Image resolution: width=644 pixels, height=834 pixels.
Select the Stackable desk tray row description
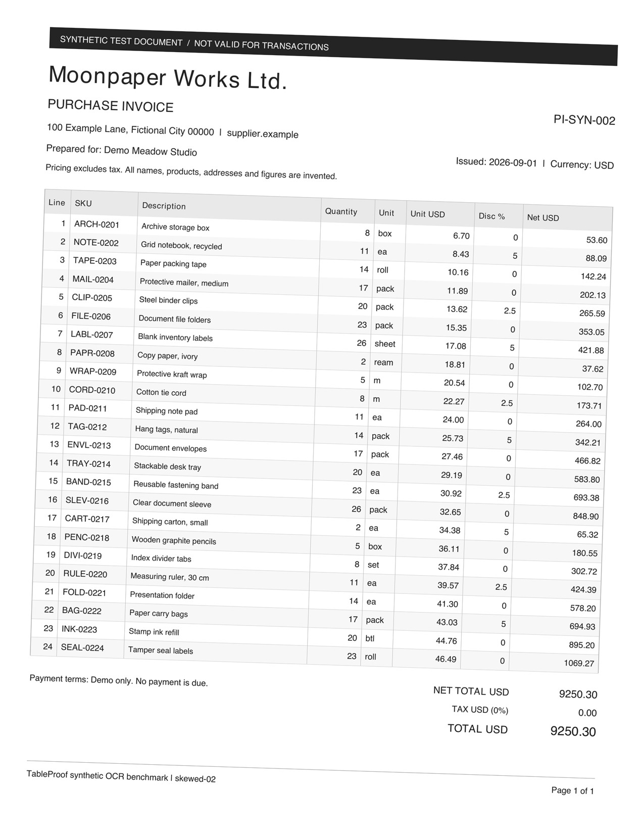pos(167,467)
